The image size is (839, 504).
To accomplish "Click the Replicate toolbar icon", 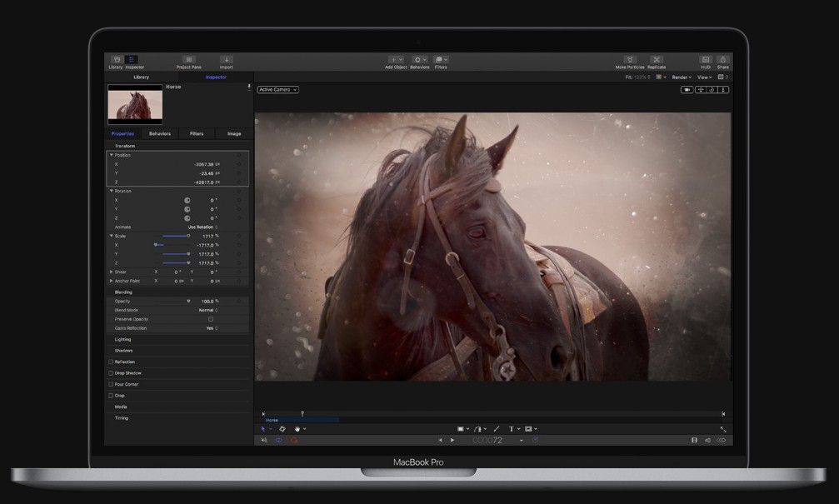I will 657,59.
